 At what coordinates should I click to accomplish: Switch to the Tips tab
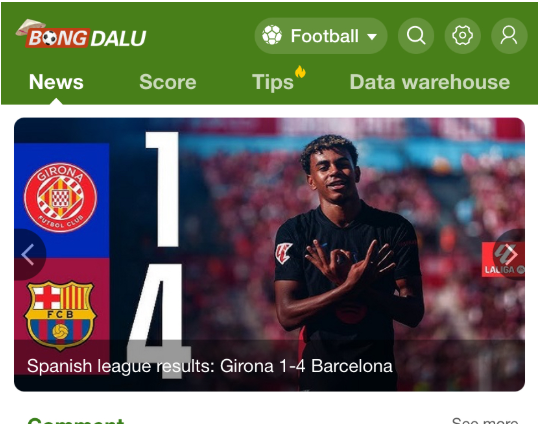click(x=273, y=83)
